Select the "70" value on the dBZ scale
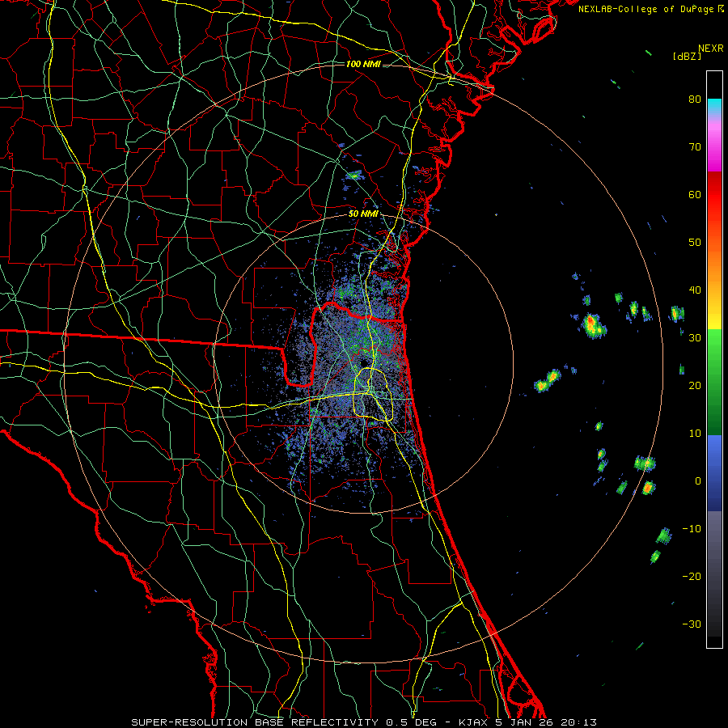This screenshot has height=728, width=728. [695, 146]
